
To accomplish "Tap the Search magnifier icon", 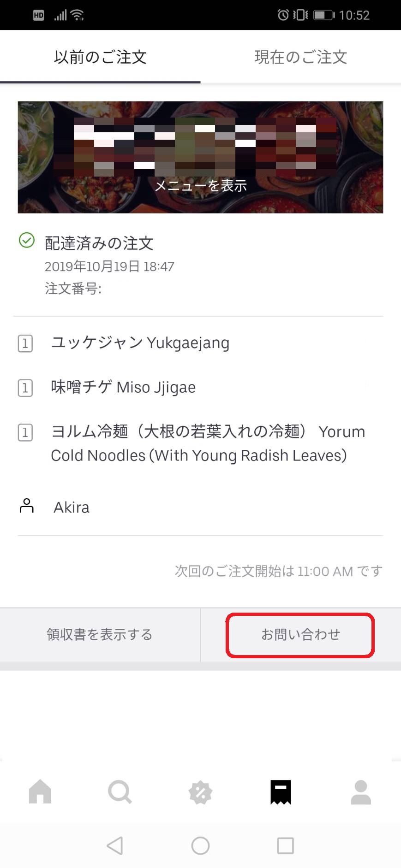I will [x=120, y=792].
